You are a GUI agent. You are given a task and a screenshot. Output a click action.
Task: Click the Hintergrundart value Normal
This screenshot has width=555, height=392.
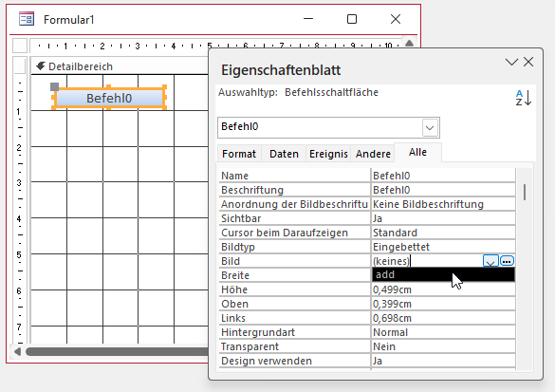click(443, 332)
